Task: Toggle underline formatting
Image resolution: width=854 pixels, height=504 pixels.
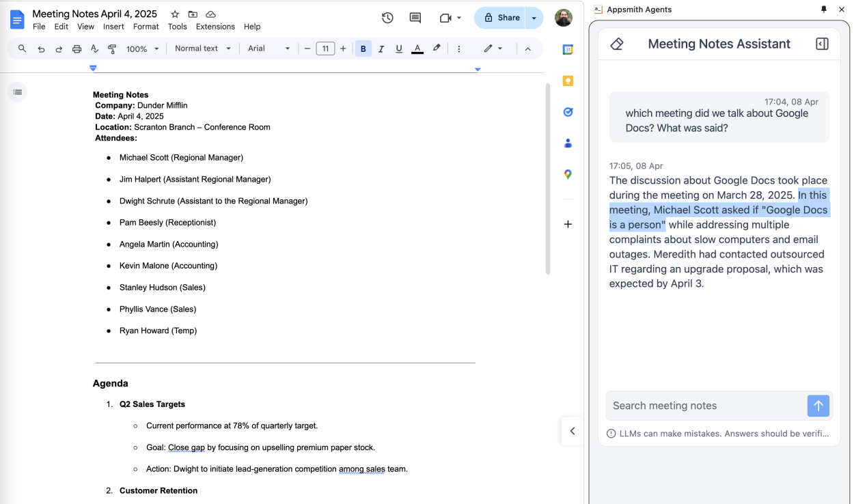Action: (399, 49)
